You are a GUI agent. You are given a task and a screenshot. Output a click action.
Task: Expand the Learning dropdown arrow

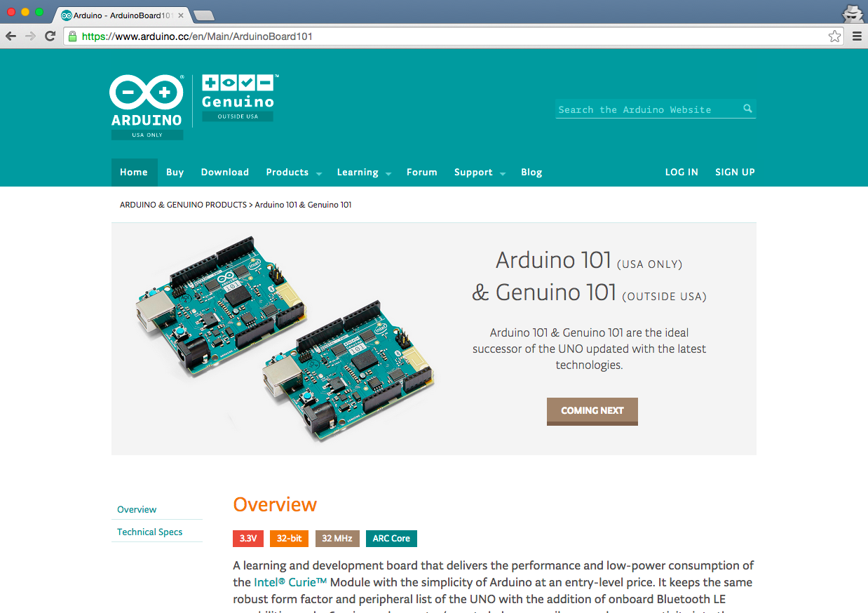pyautogui.click(x=388, y=173)
